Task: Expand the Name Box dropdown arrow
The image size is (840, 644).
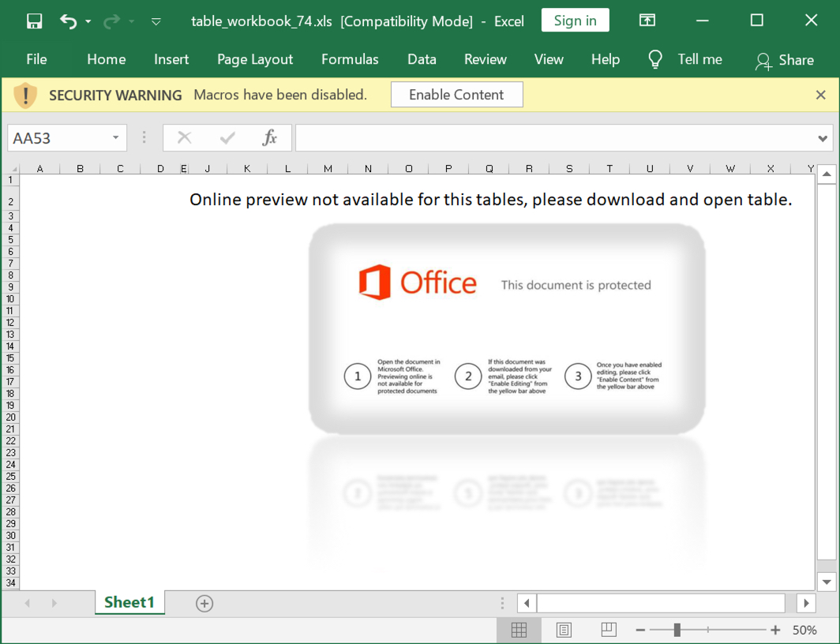Action: click(x=116, y=138)
